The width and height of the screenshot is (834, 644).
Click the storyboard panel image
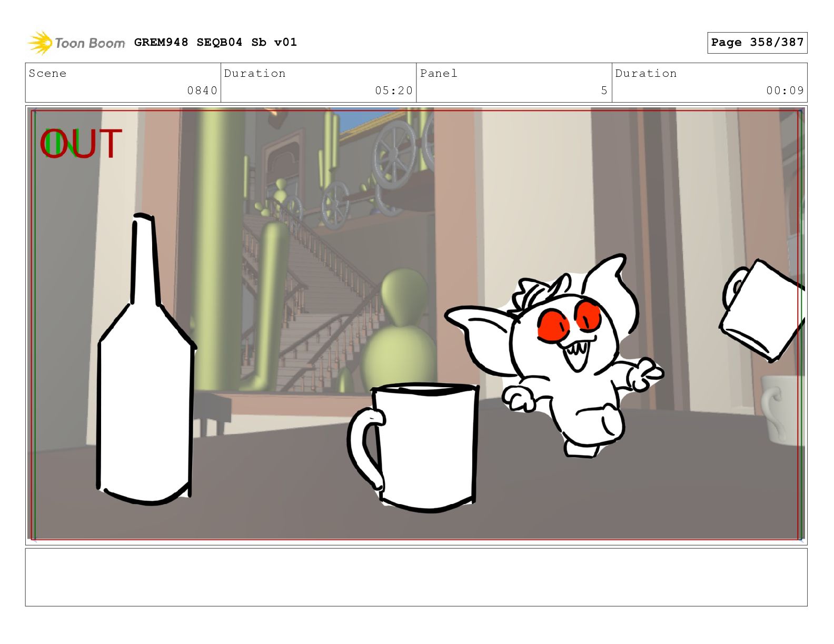coord(416,325)
